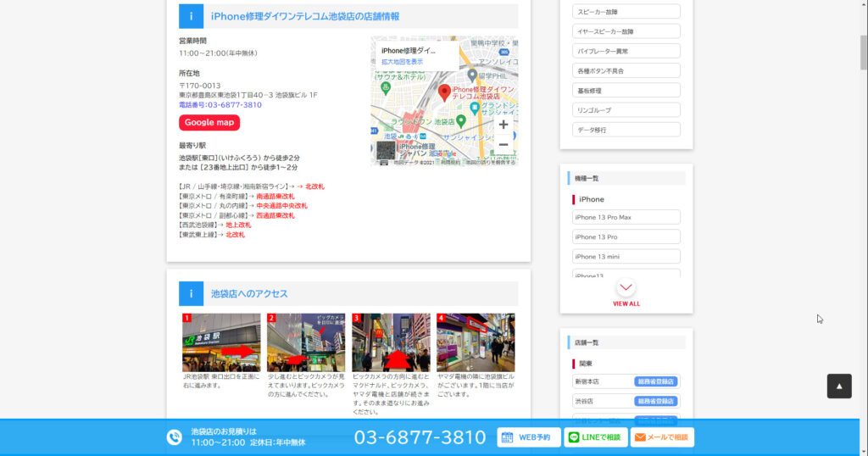
Task: Click the calendar icon on WEB予約
Action: (x=507, y=437)
